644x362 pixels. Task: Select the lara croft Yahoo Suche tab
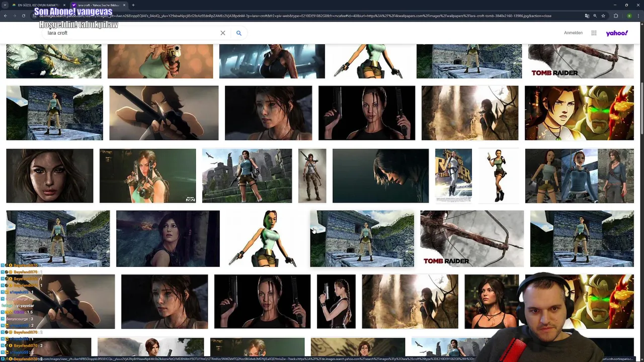(98, 5)
